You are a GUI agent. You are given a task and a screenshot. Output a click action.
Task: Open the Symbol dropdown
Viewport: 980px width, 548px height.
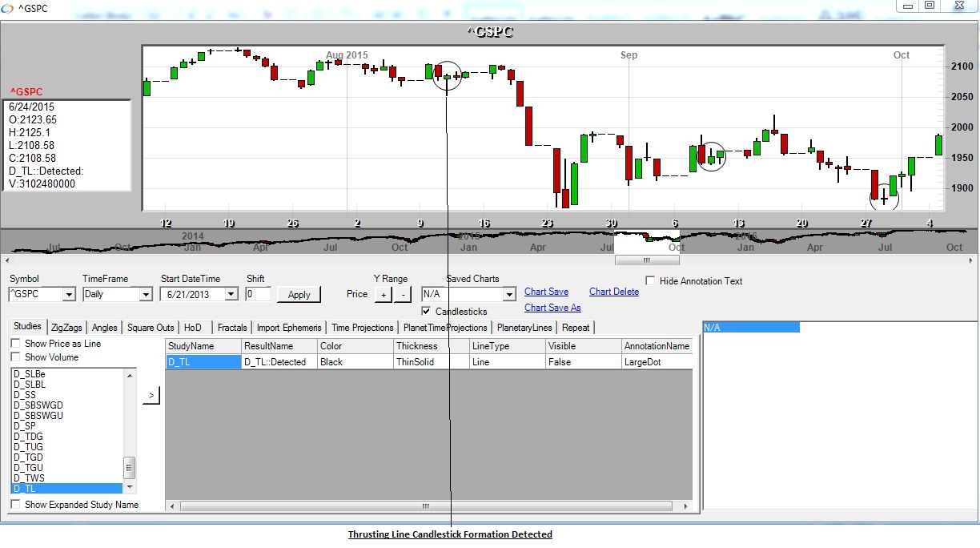coord(69,295)
